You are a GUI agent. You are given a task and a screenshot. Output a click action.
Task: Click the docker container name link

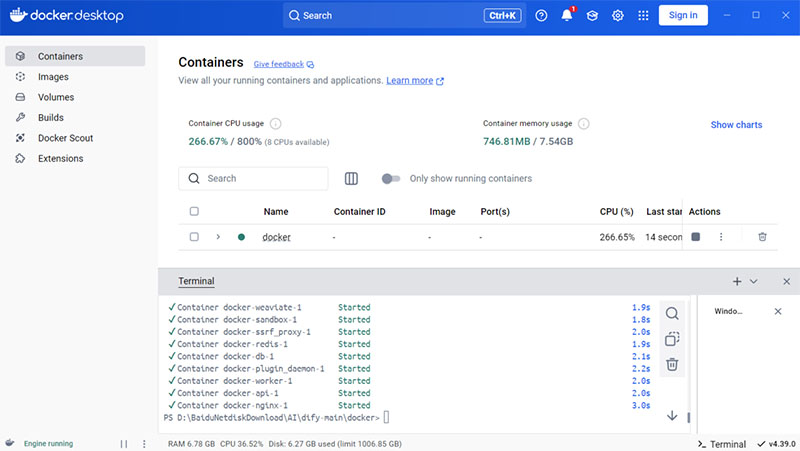[x=276, y=237]
